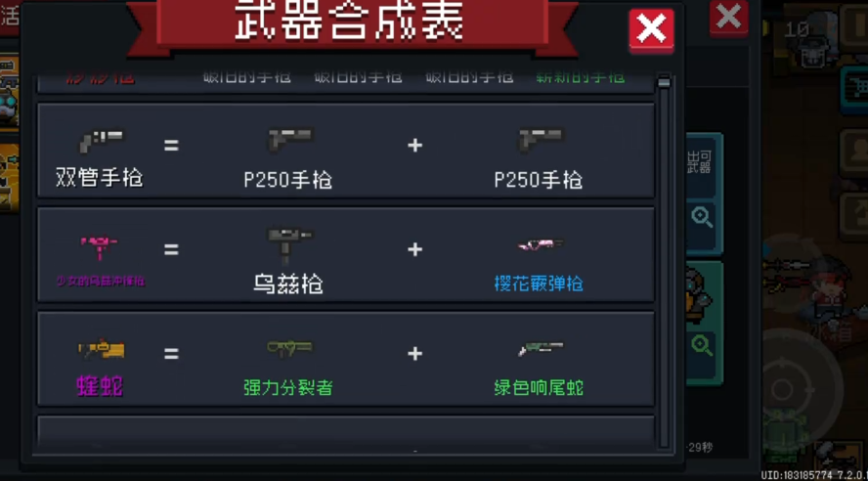The image size is (868, 481).
Task: Select the first P250手枪 ingredient icon
Action: pyautogui.click(x=289, y=140)
